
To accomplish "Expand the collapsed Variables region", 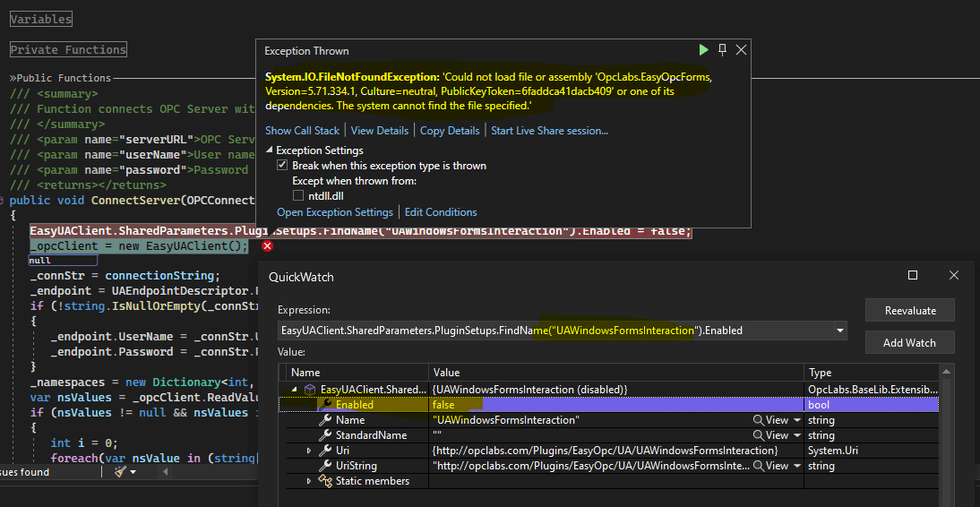I will click(x=40, y=20).
